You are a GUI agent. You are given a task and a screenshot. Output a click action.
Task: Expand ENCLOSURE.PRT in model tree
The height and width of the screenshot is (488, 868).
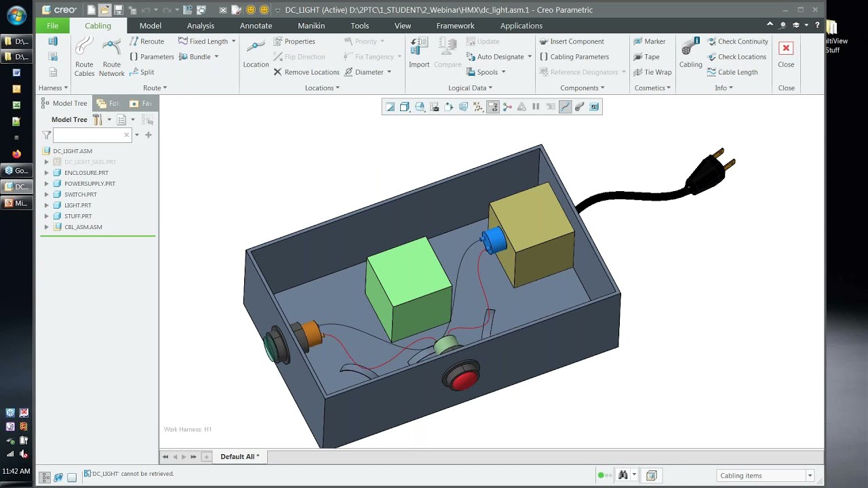tap(47, 173)
